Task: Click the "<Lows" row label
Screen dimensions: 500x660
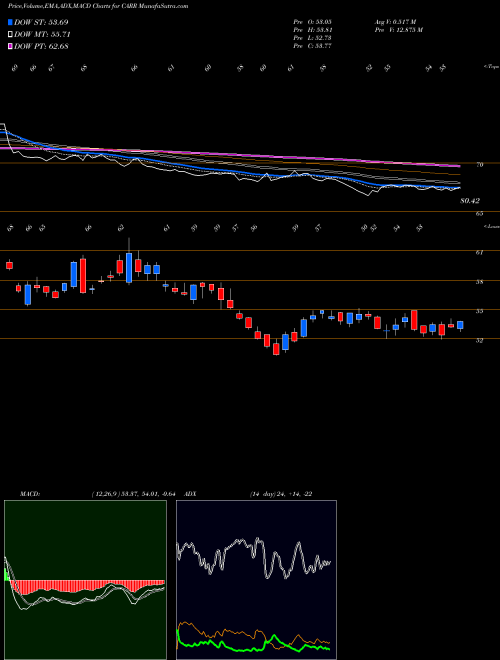Action: click(x=491, y=226)
